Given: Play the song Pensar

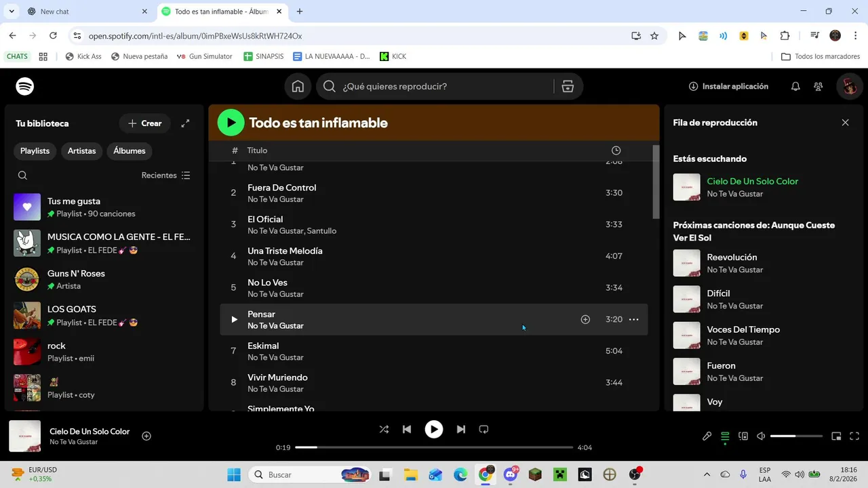Looking at the screenshot, I should coord(234,319).
